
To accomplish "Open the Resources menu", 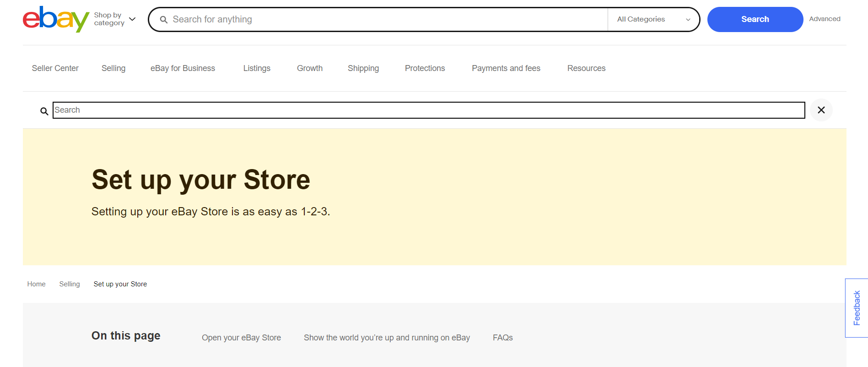I will pos(586,68).
